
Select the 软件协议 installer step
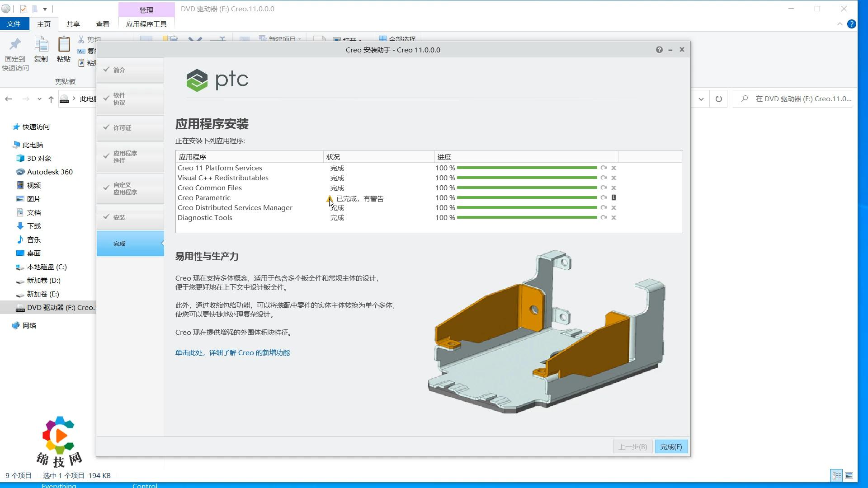(x=130, y=99)
